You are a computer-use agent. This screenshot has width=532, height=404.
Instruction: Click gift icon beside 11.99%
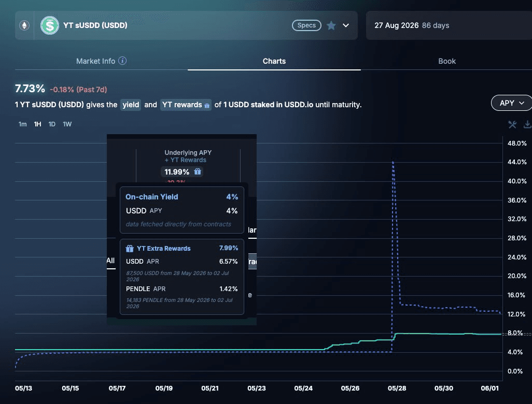click(x=198, y=171)
